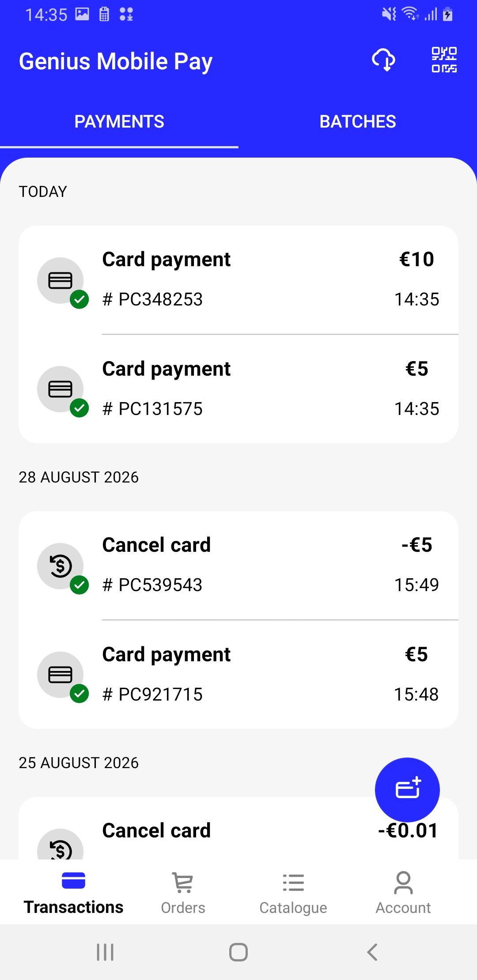The width and height of the screenshot is (477, 980).
Task: Open Android recent apps button
Action: click(105, 952)
